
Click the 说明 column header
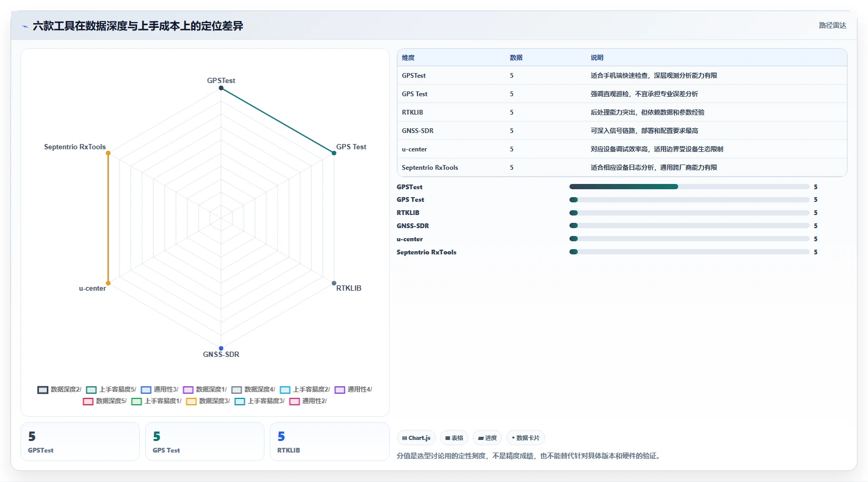click(x=597, y=58)
